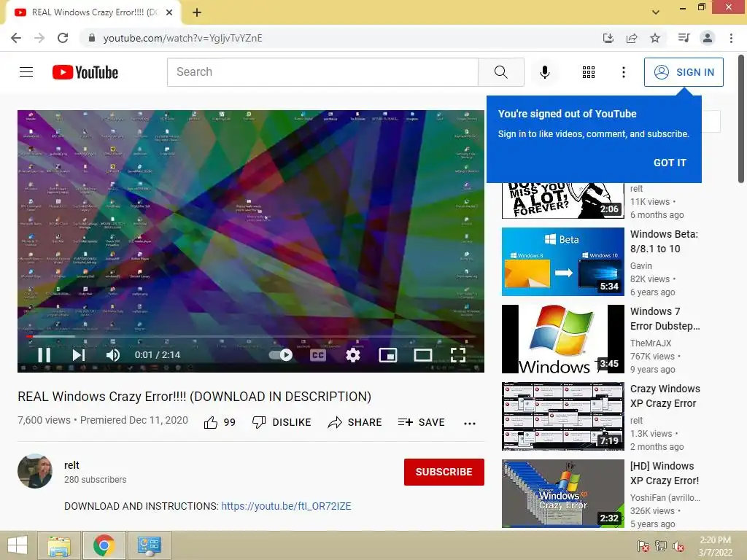Open the taskbar clock showing 2:20 PM
Image resolution: width=747 pixels, height=560 pixels.
(x=715, y=546)
